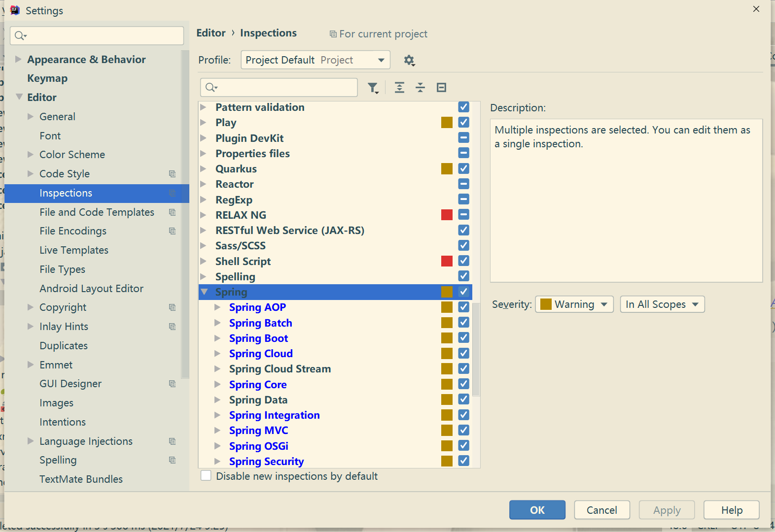
Task: Expand the Spring Security group
Action: [x=217, y=461]
